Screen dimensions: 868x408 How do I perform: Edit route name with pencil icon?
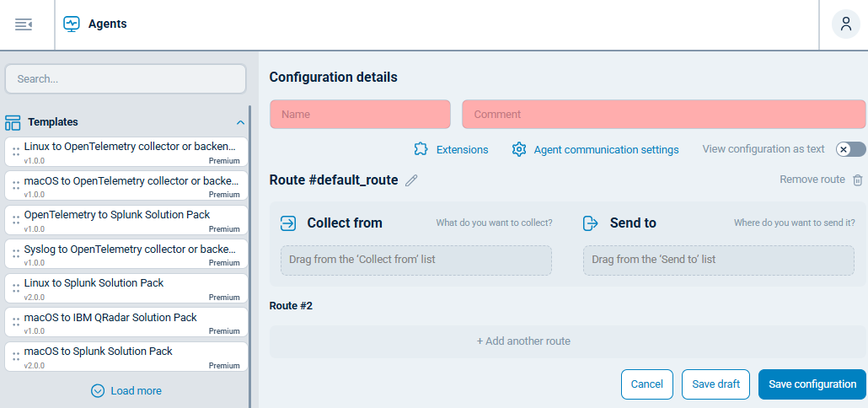coord(411,180)
